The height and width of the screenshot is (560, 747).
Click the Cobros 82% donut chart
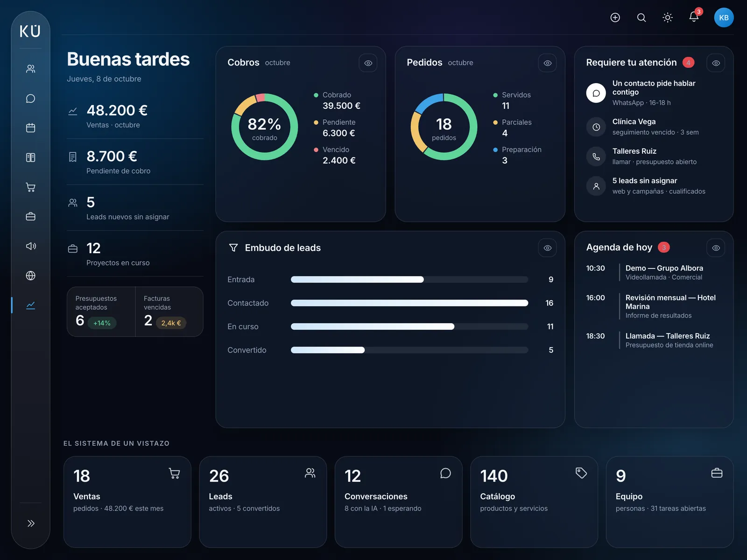pos(265,127)
